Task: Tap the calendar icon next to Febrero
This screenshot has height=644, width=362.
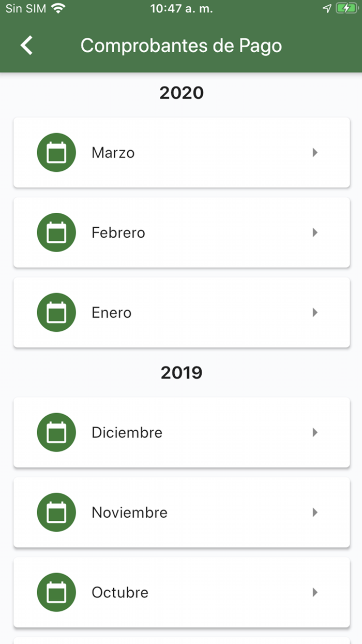Action: tap(56, 232)
